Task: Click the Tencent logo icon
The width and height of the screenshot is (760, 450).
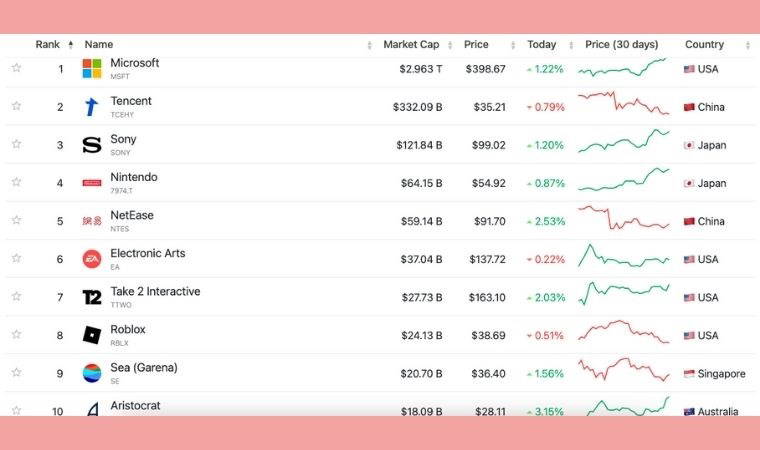Action: coord(92,107)
